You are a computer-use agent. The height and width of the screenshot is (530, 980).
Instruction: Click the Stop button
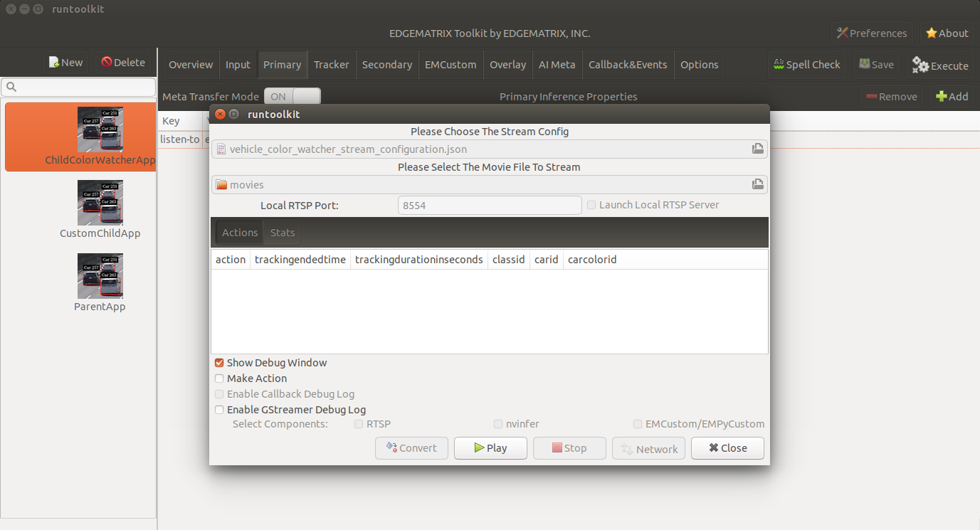569,448
